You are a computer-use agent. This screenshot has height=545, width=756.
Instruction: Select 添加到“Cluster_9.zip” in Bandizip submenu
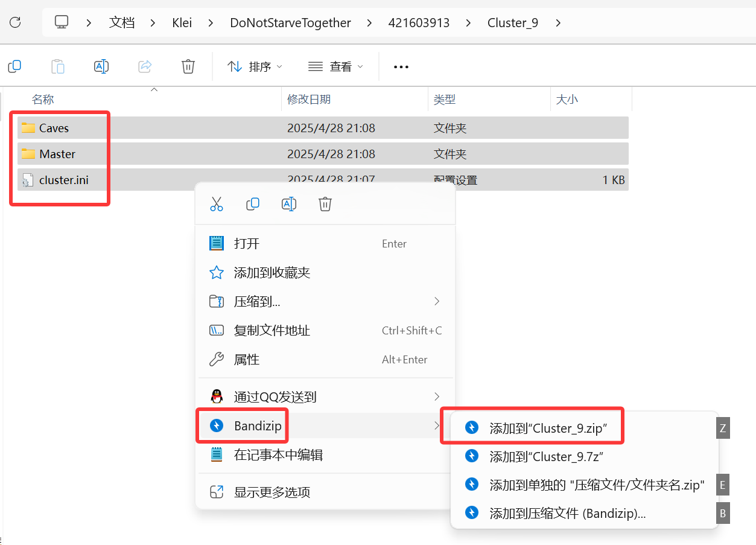pos(548,428)
